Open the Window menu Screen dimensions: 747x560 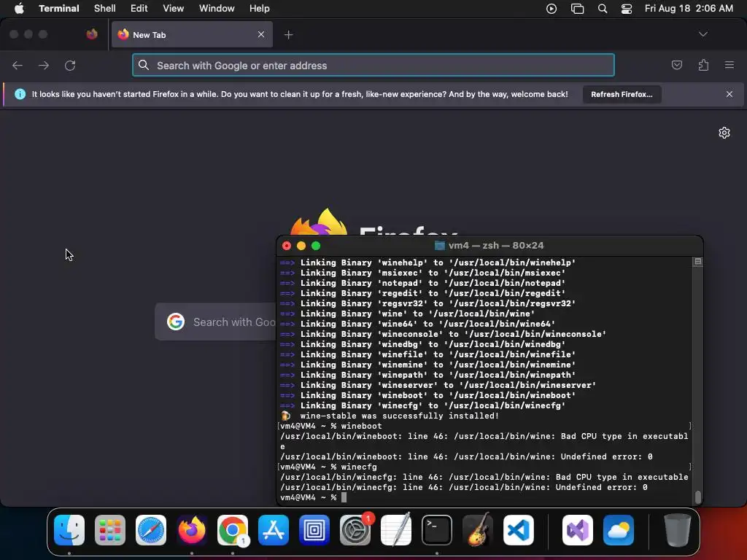tap(217, 9)
